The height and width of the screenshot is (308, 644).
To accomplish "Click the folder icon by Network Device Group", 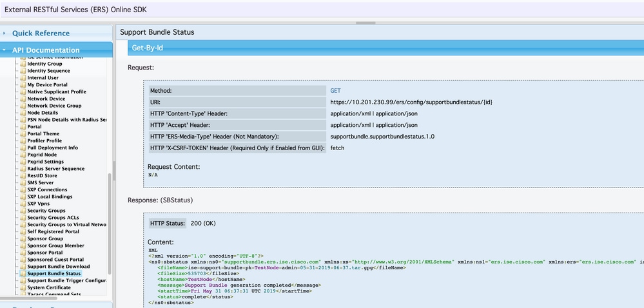I will point(23,106).
